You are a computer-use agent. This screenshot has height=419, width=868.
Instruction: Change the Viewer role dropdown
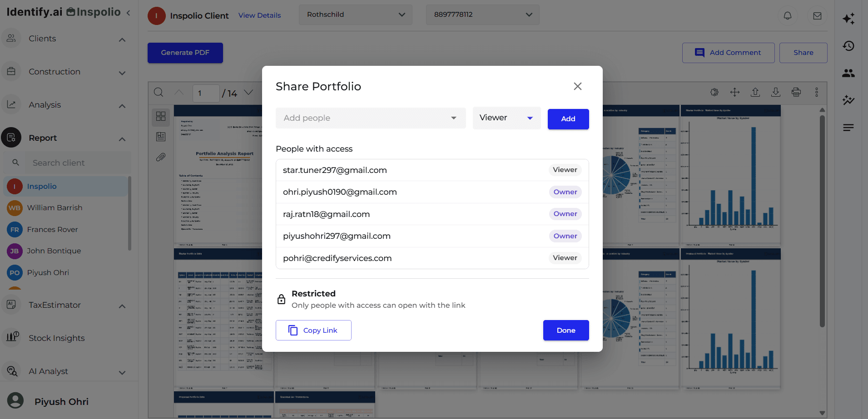point(506,118)
